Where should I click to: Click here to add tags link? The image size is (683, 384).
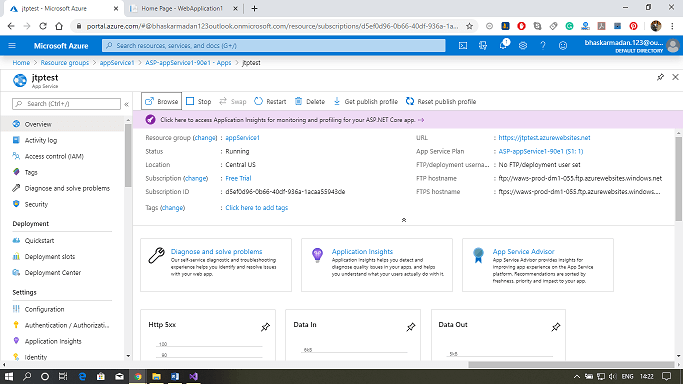click(257, 208)
